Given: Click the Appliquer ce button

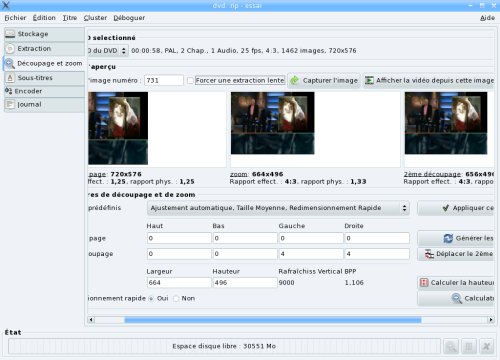Looking at the screenshot, I should [x=456, y=208].
